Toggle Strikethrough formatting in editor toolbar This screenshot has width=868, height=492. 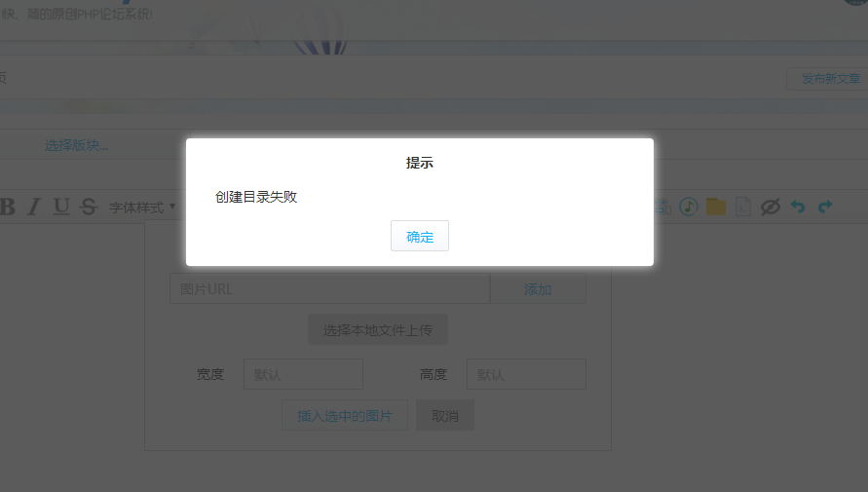tap(88, 207)
